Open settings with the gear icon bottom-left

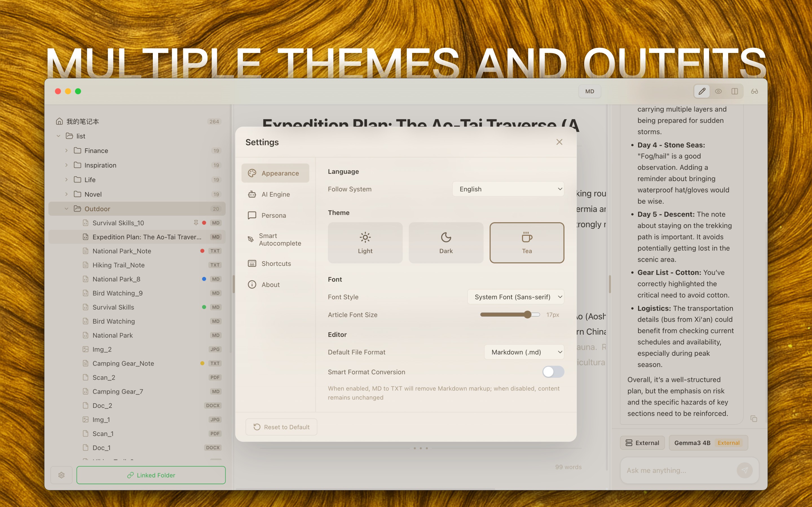point(61,475)
